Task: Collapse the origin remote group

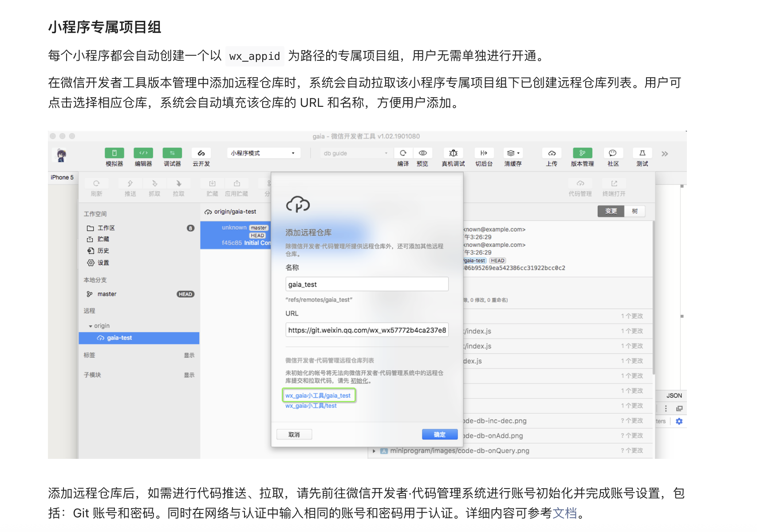Action: pos(91,326)
